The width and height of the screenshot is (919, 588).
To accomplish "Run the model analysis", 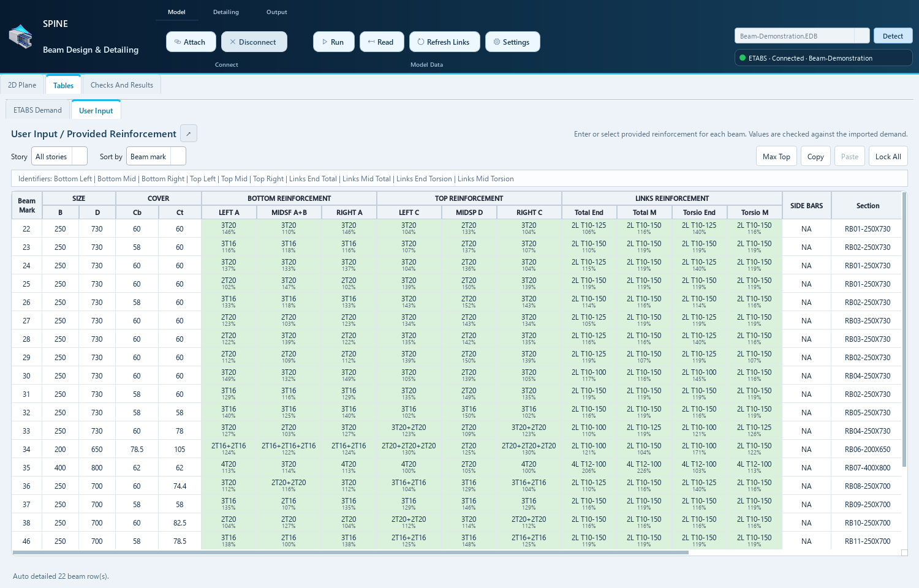I will (333, 42).
